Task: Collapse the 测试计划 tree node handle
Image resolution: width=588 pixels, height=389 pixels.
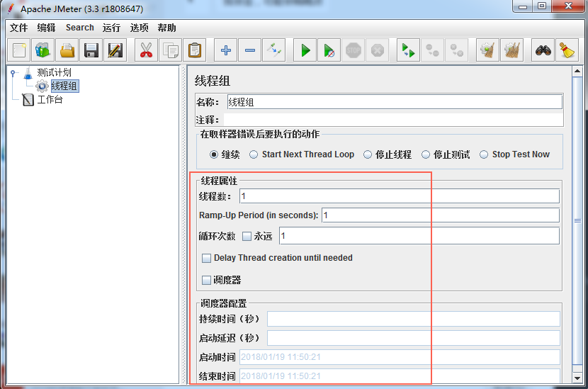Action: pyautogui.click(x=13, y=73)
